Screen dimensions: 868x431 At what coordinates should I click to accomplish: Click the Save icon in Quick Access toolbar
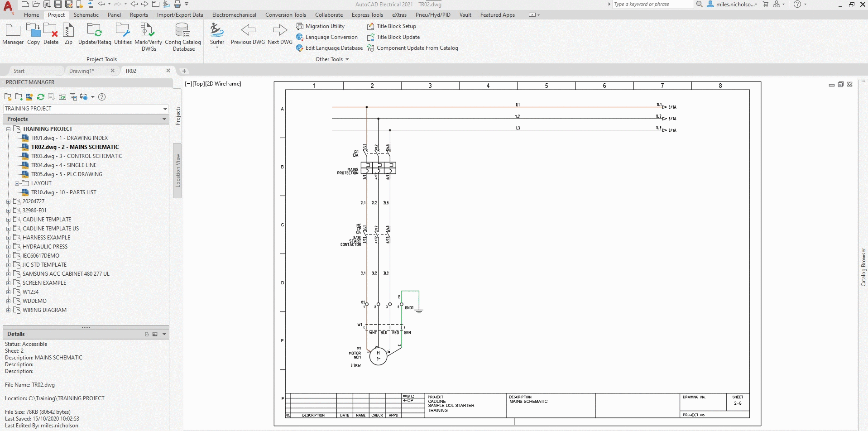pyautogui.click(x=58, y=4)
